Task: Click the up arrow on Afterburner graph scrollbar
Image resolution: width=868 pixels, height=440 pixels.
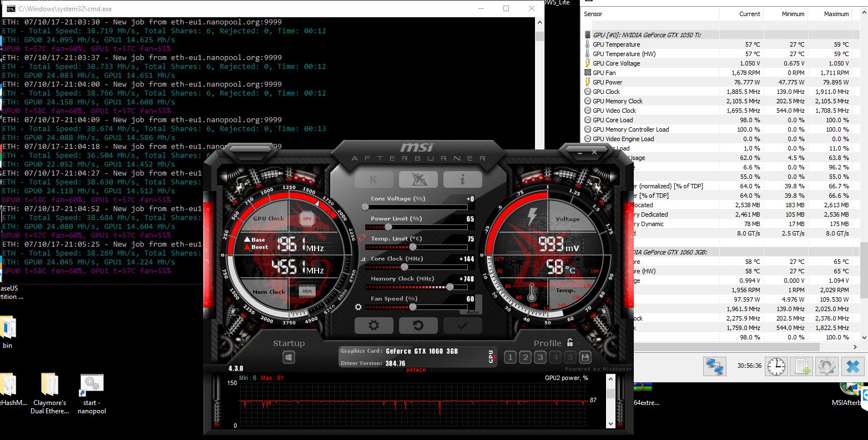Action: point(611,380)
